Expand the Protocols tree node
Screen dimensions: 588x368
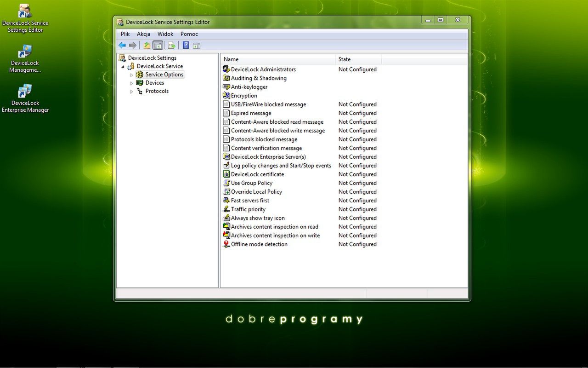click(x=132, y=91)
